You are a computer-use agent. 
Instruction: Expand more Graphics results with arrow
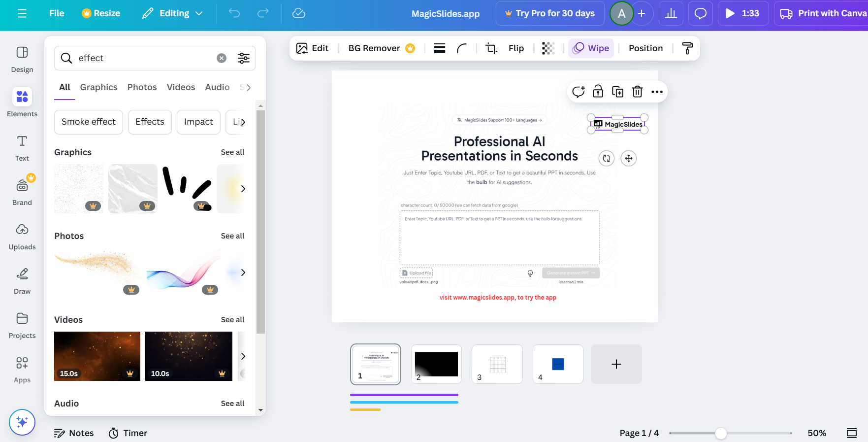click(x=243, y=189)
